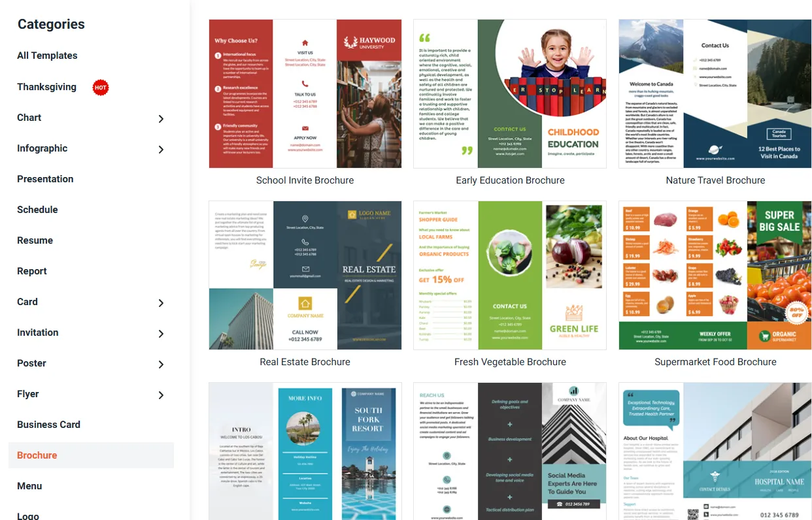This screenshot has height=520, width=812.
Task: Open the School Invite Brochure thumbnail
Action: [x=305, y=93]
